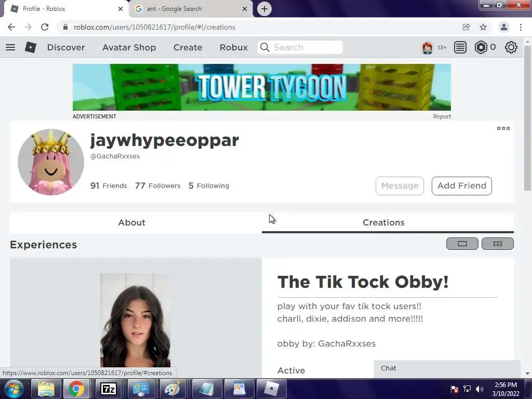
Task: Click the browser address bar URL
Action: [154, 27]
